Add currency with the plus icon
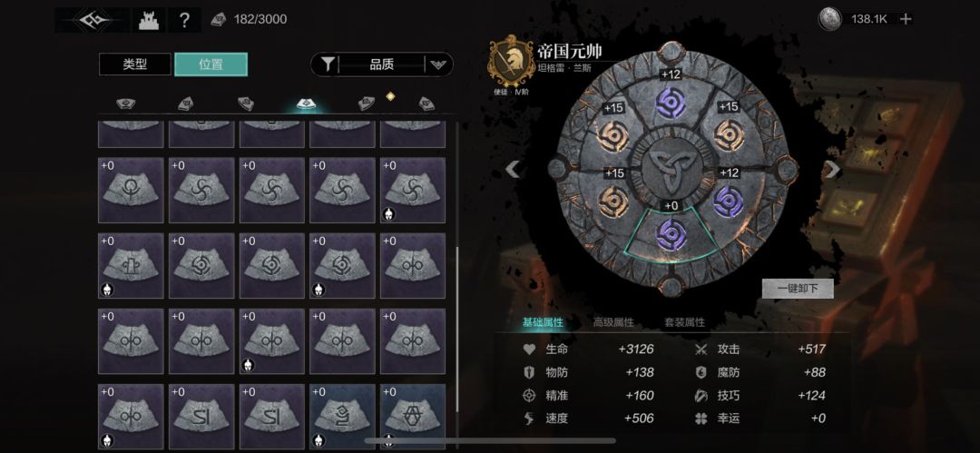Viewport: 980px width, 453px height. pyautogui.click(x=906, y=19)
